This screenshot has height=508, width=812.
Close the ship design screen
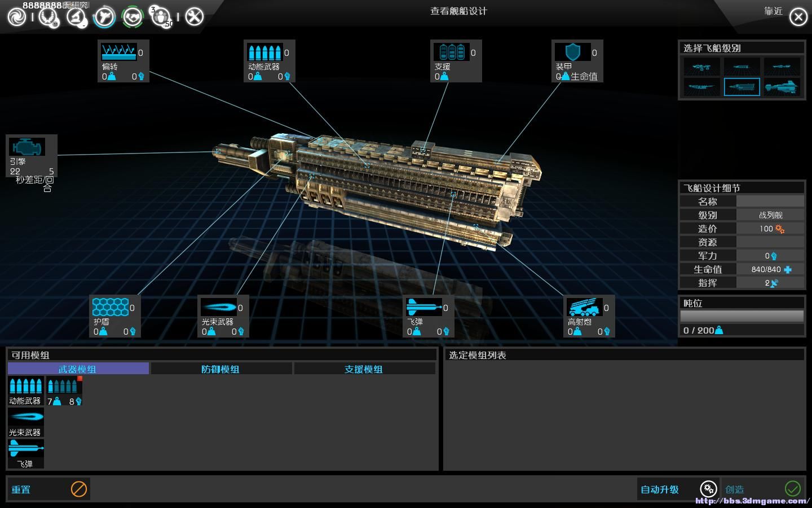coord(798,17)
